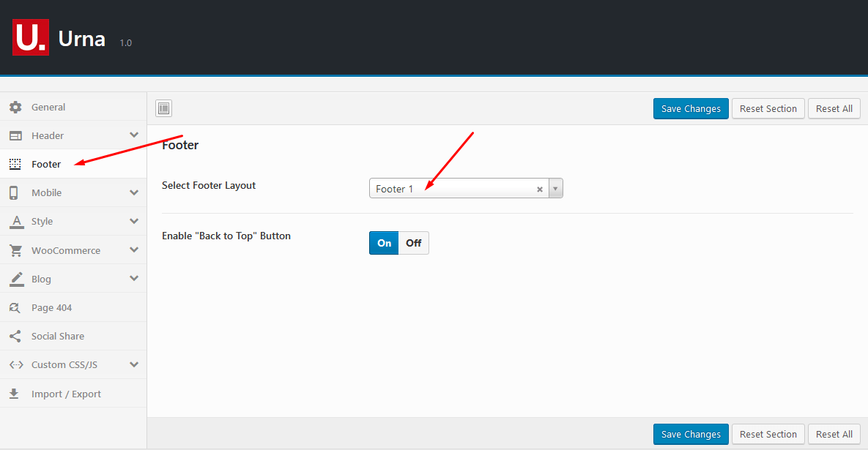Open the Import / Export section
The height and width of the screenshot is (450, 868).
pos(73,394)
